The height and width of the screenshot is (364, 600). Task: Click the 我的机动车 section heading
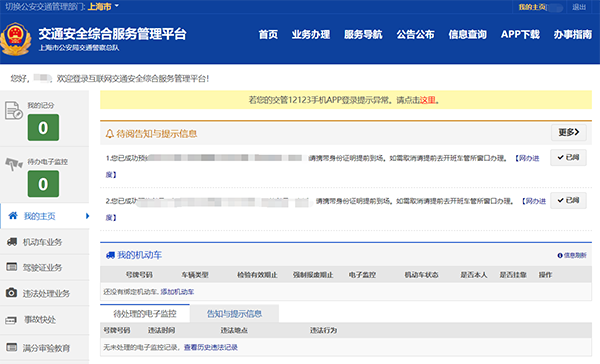(140, 255)
